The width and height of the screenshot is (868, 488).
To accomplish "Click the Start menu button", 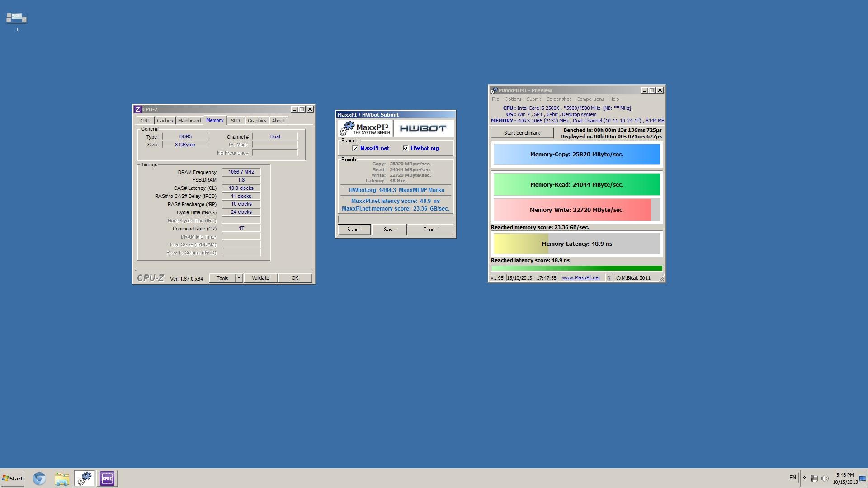I will [x=12, y=479].
